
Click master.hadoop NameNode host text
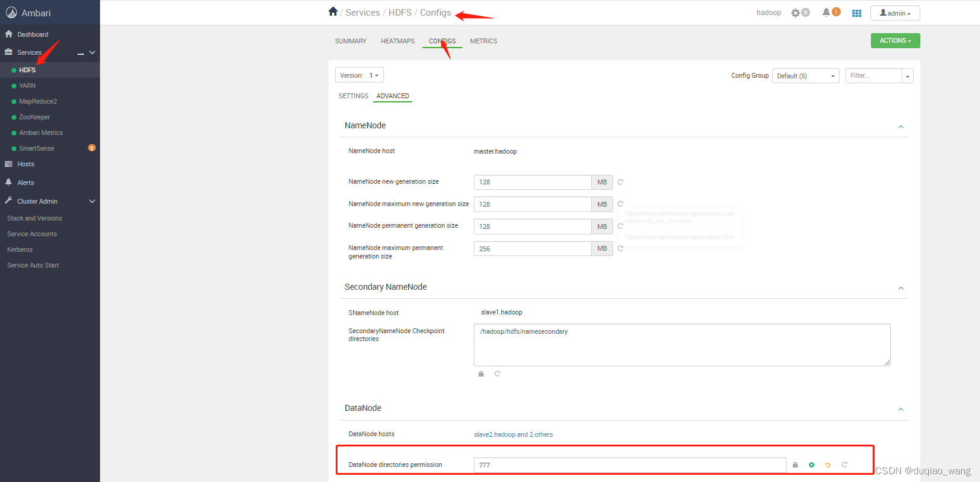tap(495, 151)
